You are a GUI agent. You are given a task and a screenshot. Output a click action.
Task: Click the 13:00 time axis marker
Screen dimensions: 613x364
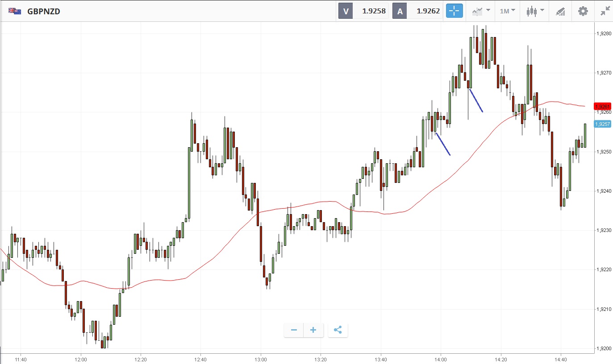pos(261,359)
